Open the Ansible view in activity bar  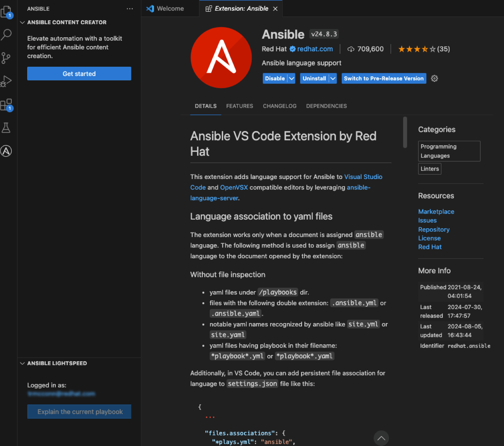[6, 151]
